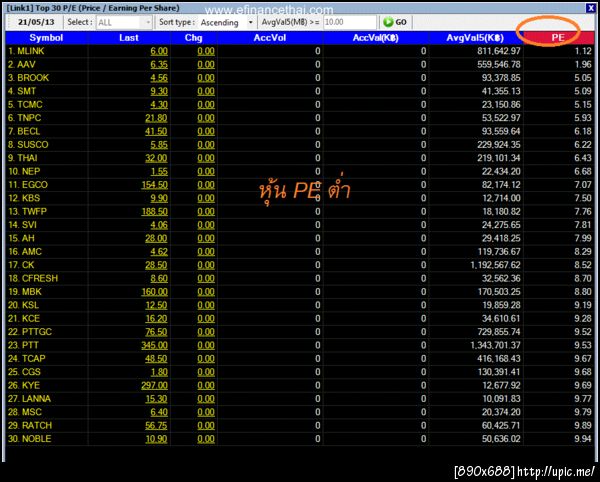600x482 pixels.
Task: Click PTT last price 345.00
Action: click(155, 346)
